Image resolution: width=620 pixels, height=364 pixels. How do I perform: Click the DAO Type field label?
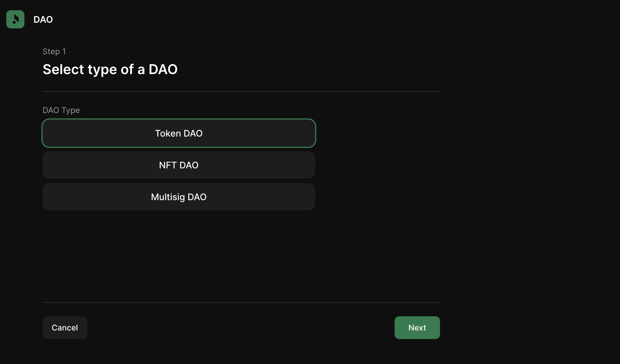point(61,110)
